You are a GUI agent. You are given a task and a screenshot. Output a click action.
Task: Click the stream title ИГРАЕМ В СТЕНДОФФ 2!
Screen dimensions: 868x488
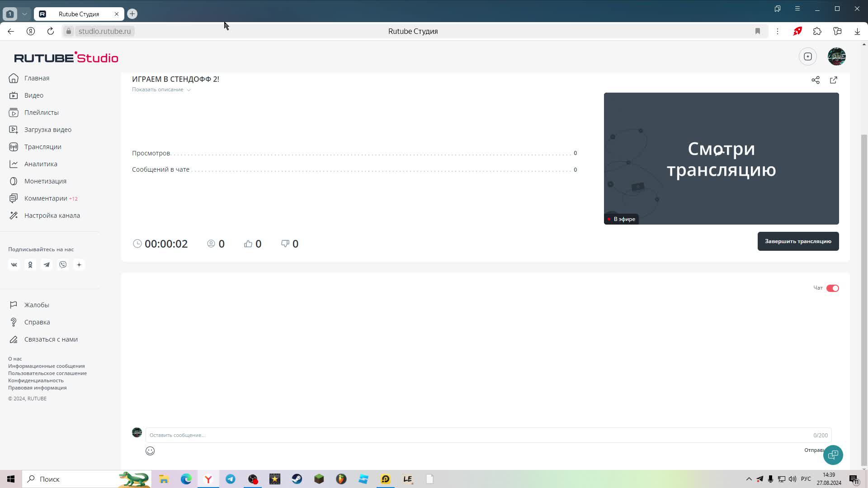[175, 79]
